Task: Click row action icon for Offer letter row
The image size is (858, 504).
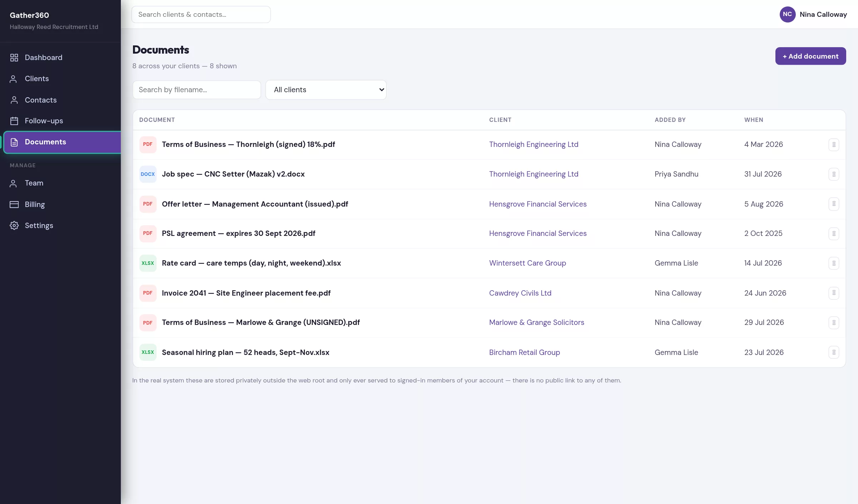Action: pyautogui.click(x=834, y=204)
